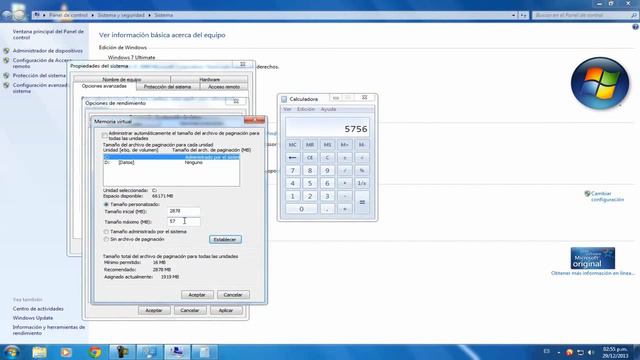Click the Establecer button
The image size is (640, 360).
225,240
